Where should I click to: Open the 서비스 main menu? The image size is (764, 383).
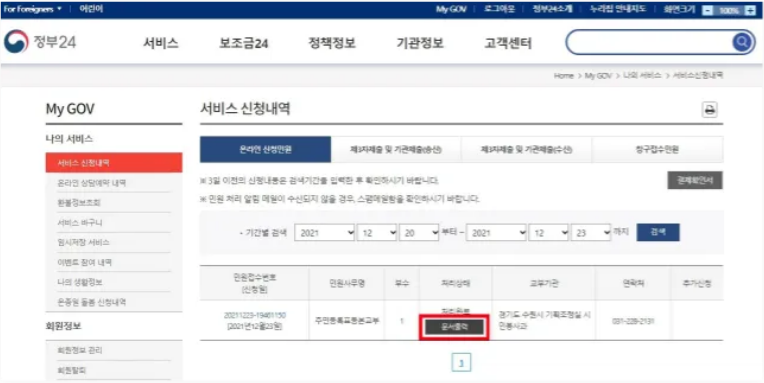(161, 43)
